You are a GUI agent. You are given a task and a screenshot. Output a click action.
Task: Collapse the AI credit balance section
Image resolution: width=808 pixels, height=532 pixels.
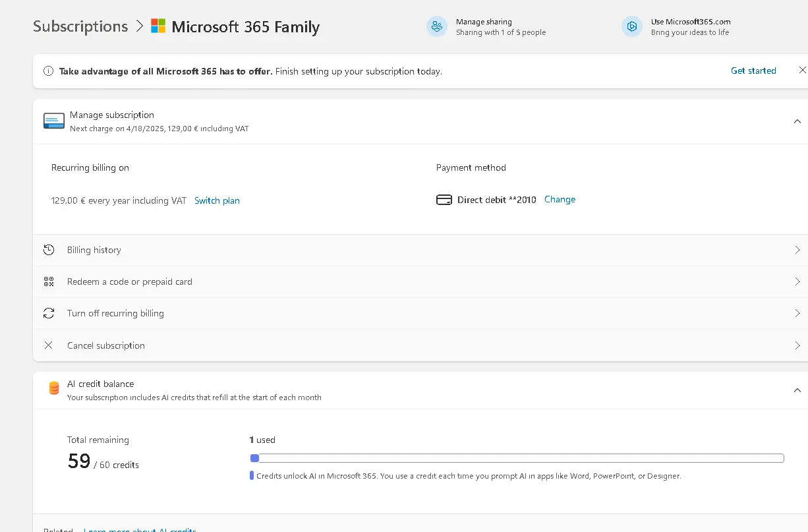click(x=797, y=390)
